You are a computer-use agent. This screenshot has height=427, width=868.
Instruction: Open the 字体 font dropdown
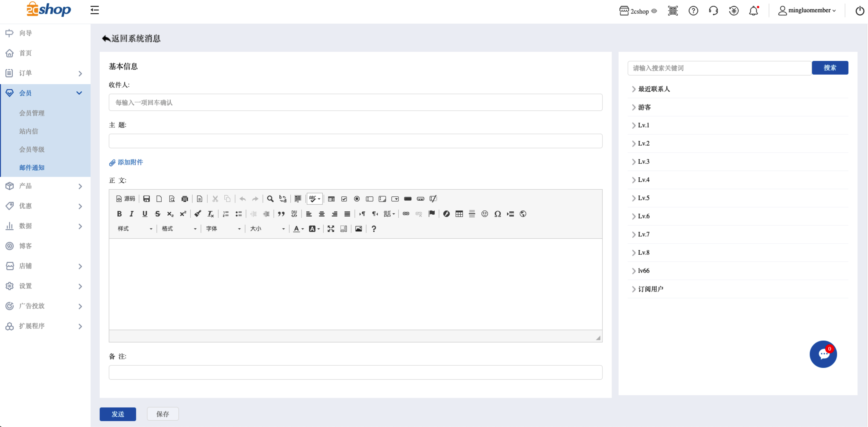click(223, 229)
